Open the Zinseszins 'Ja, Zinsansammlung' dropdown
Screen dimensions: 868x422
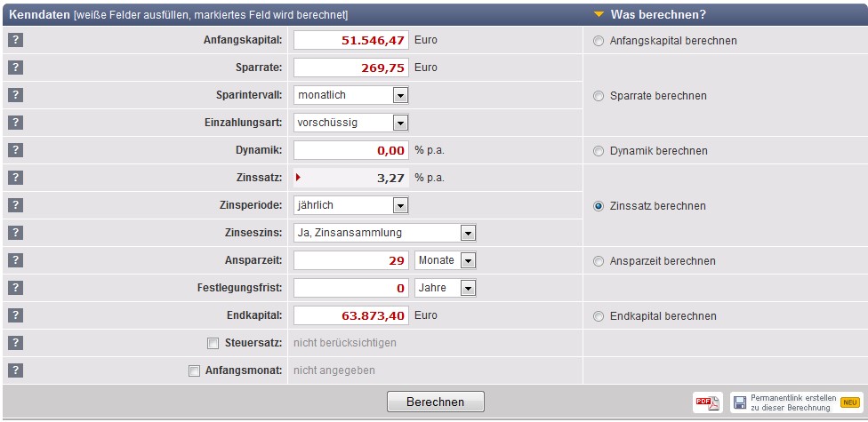(385, 233)
